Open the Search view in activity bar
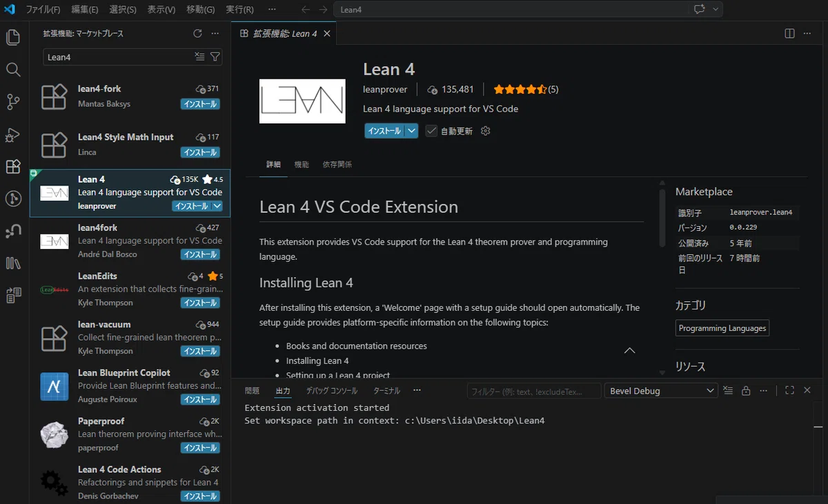828x504 pixels. (x=12, y=70)
